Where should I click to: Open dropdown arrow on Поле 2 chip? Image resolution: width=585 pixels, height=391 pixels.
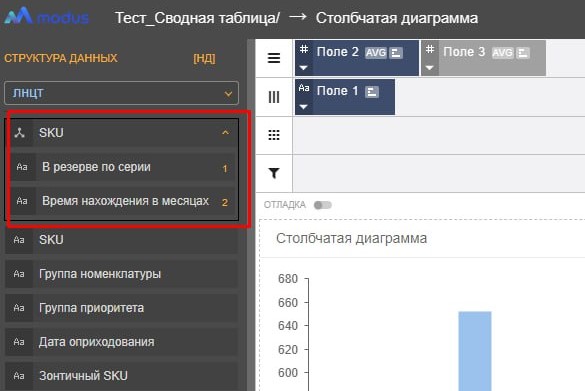304,68
